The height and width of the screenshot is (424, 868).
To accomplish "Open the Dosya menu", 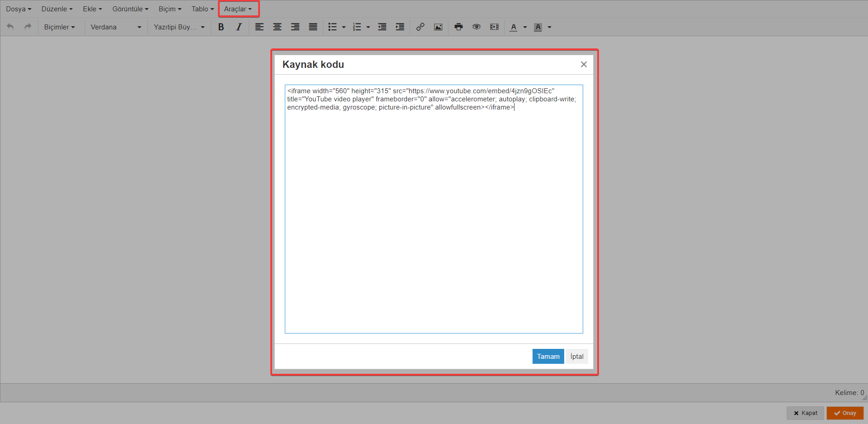I will pyautogui.click(x=19, y=9).
